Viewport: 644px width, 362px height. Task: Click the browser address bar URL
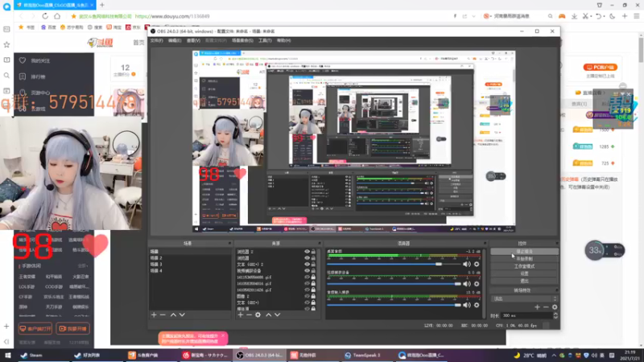(x=172, y=16)
